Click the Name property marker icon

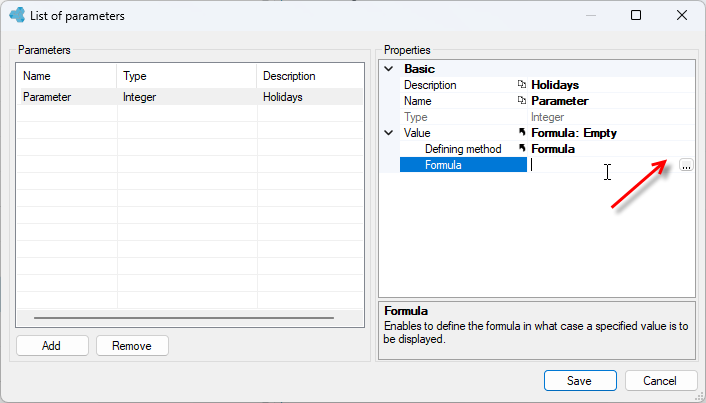click(x=521, y=100)
